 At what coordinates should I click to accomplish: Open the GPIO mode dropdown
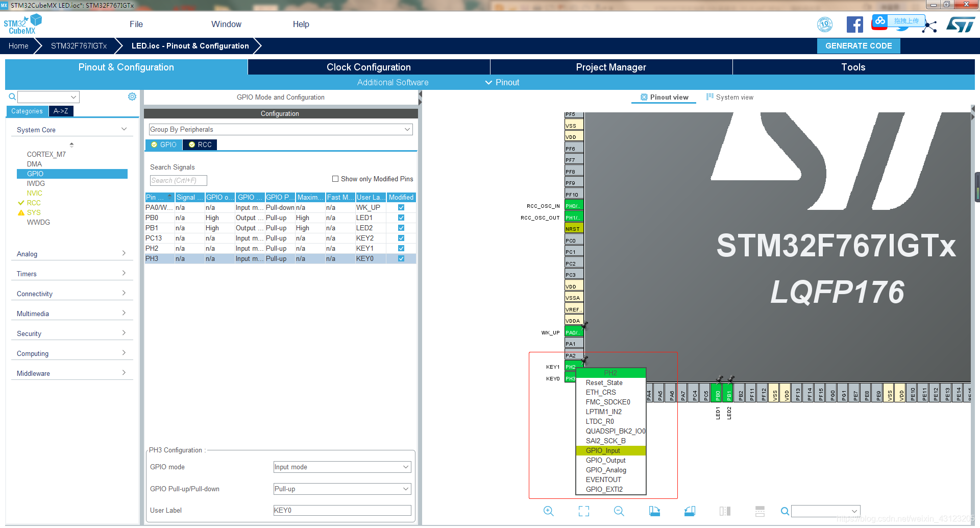point(342,467)
